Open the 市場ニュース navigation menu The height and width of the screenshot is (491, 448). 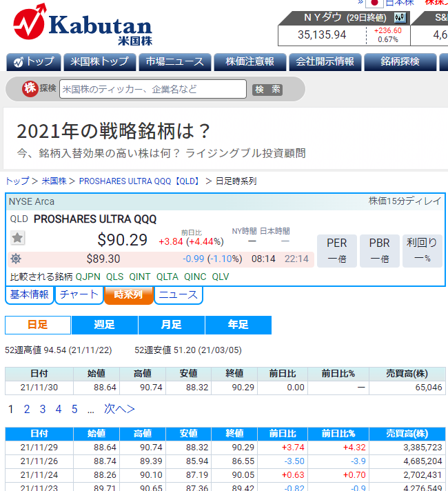click(174, 61)
